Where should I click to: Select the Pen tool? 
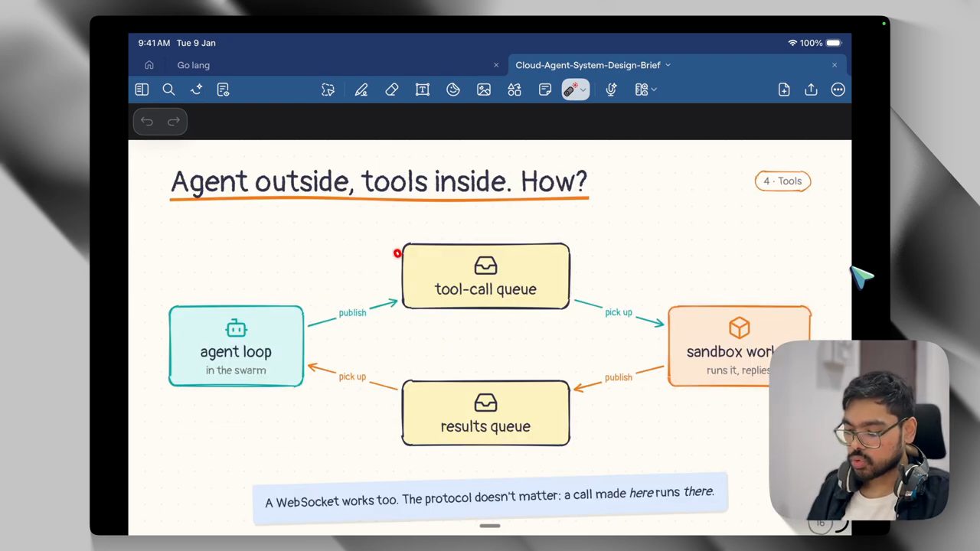[361, 90]
